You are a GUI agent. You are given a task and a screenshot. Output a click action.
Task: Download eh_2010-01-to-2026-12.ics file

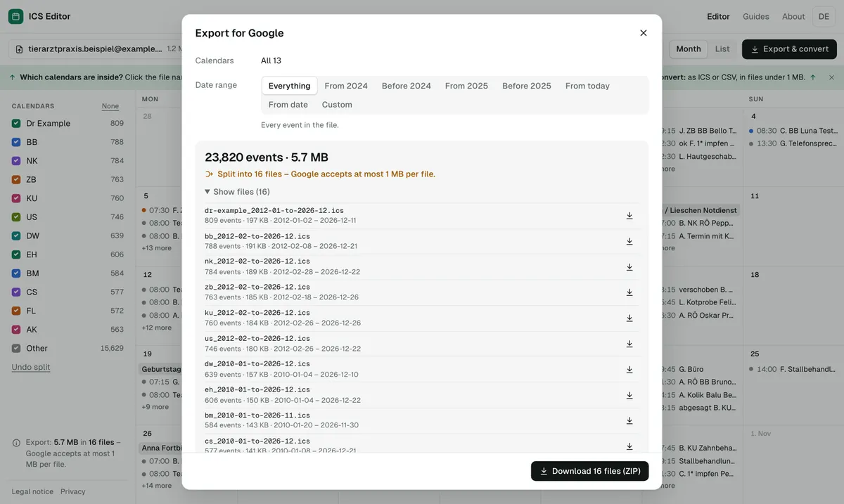(629, 395)
